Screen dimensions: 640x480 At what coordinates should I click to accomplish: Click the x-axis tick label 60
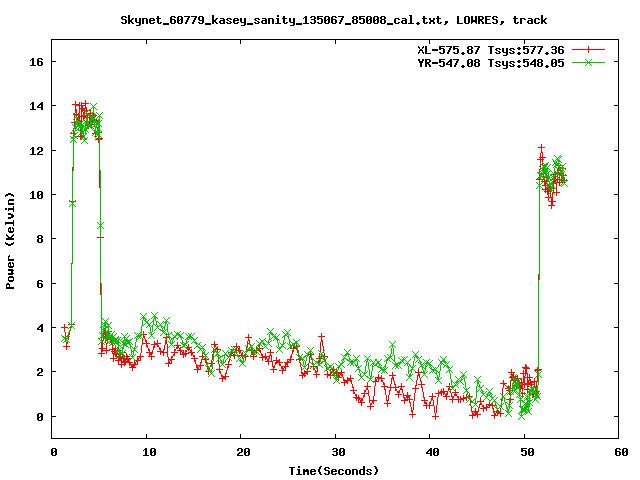point(621,452)
